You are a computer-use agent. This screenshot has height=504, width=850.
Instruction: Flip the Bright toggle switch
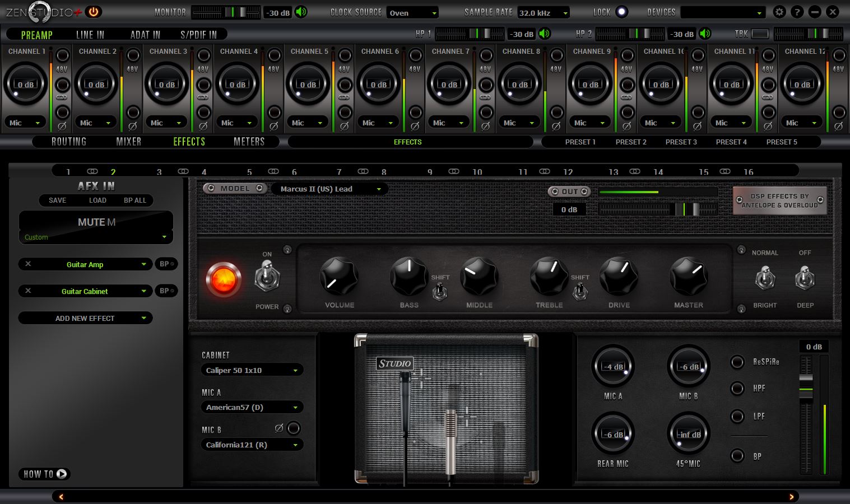tap(765, 278)
